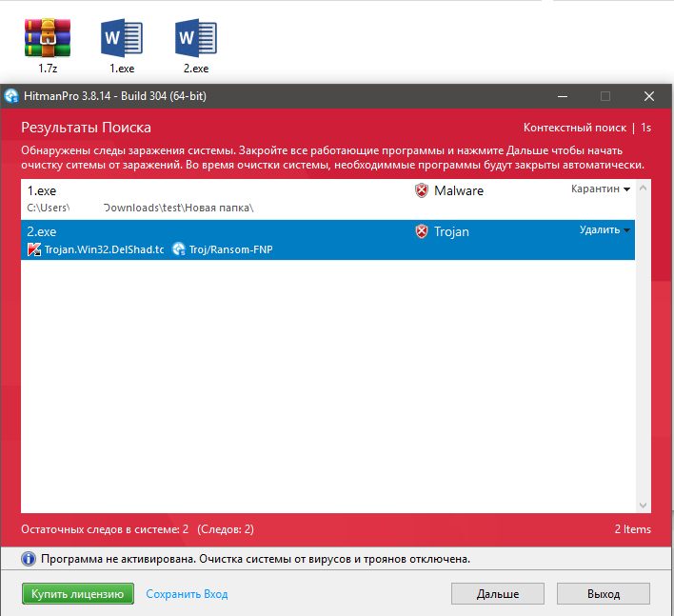
Task: Click the Купить лицензию button
Action: [78, 594]
